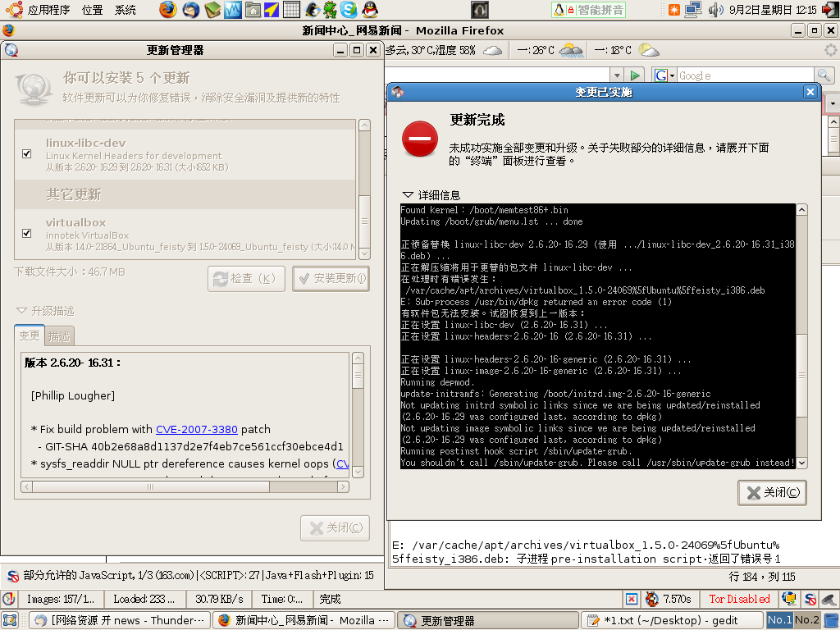Viewport: 840px width, 630px height.
Task: Launch the yellow arrow application icon
Action: 272,10
